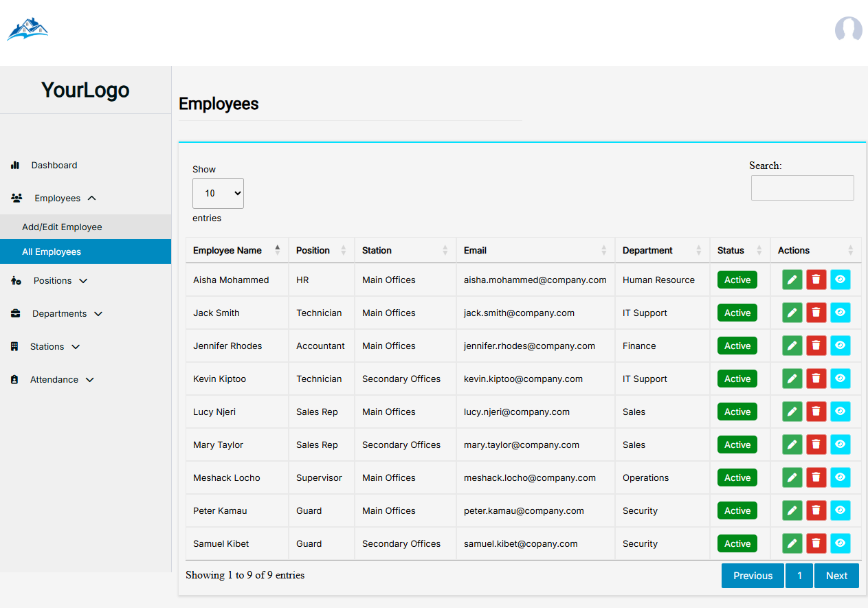868x608 pixels.
Task: Click eye icon for Mary Taylor
Action: pos(840,444)
